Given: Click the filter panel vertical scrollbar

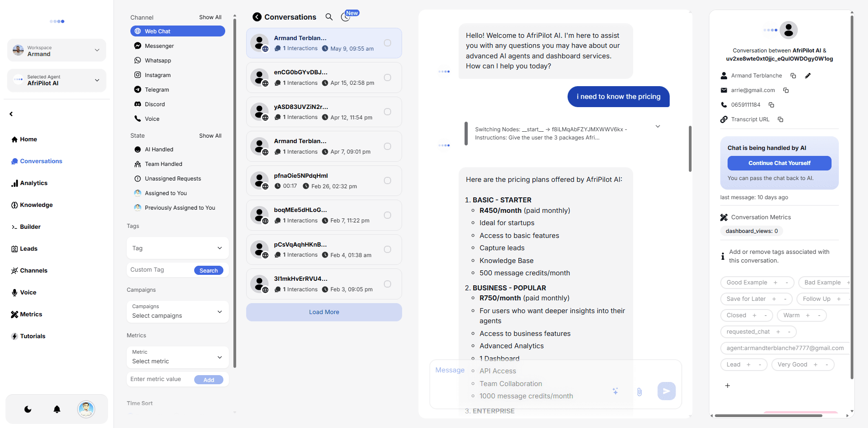Looking at the screenshot, I should point(235,193).
